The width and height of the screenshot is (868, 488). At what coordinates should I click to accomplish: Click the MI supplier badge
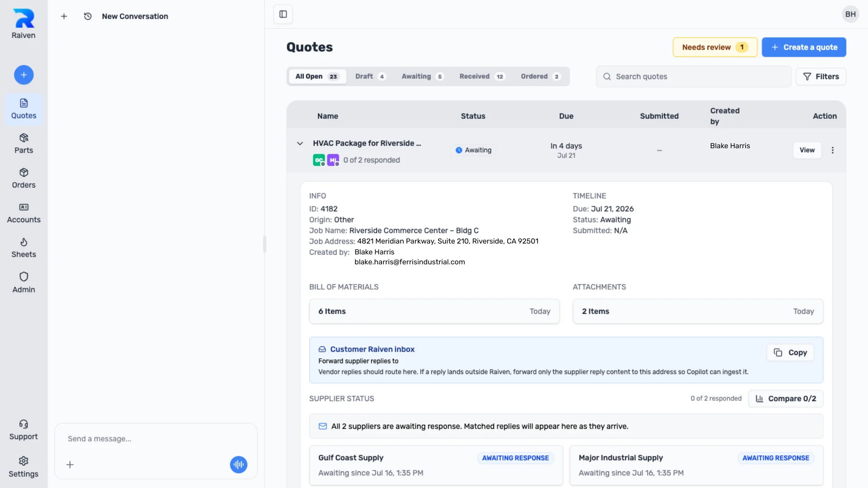point(333,160)
